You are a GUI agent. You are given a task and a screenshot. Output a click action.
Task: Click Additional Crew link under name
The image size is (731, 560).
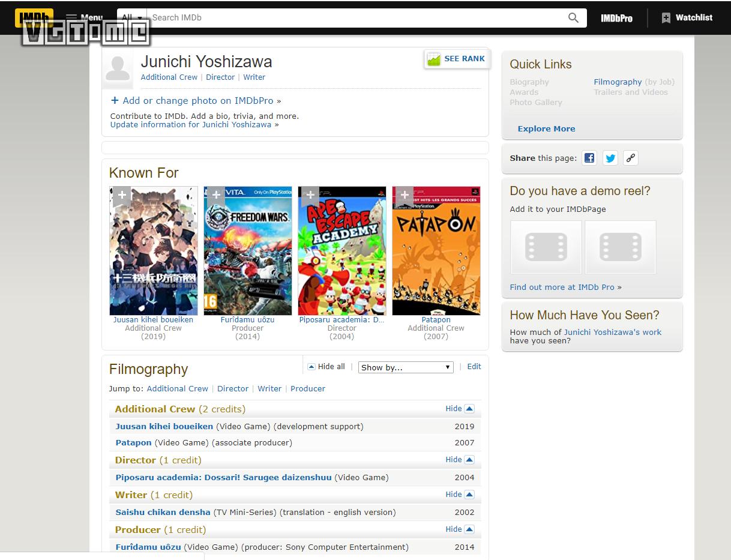click(x=169, y=77)
